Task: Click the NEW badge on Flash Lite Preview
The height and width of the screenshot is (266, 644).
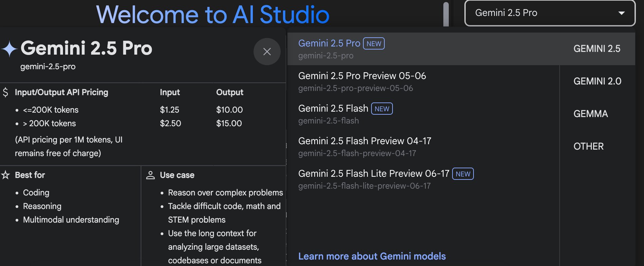Action: click(463, 174)
